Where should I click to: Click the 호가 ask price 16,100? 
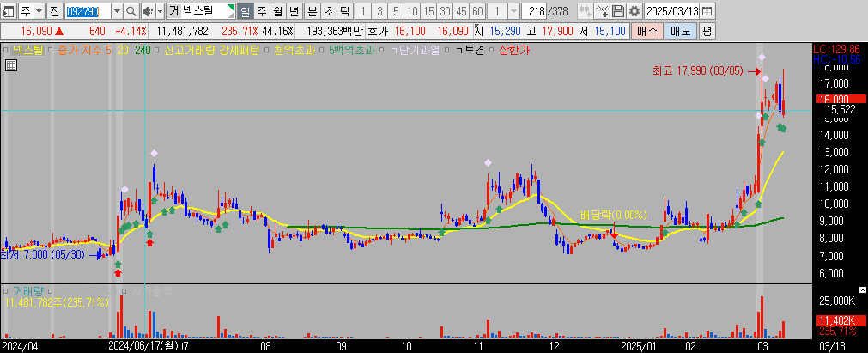410,31
